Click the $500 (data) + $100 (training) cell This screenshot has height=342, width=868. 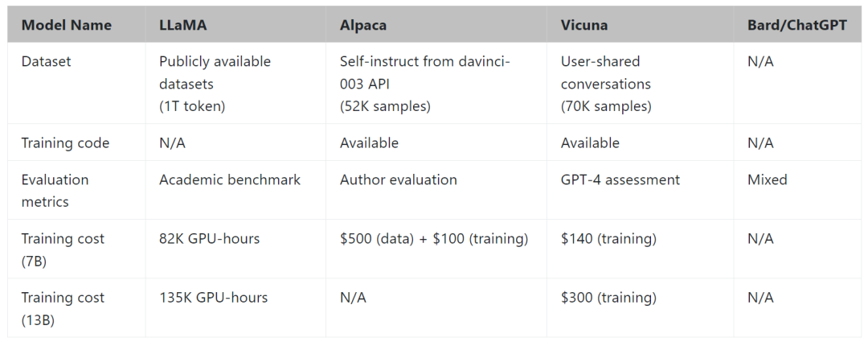click(434, 238)
